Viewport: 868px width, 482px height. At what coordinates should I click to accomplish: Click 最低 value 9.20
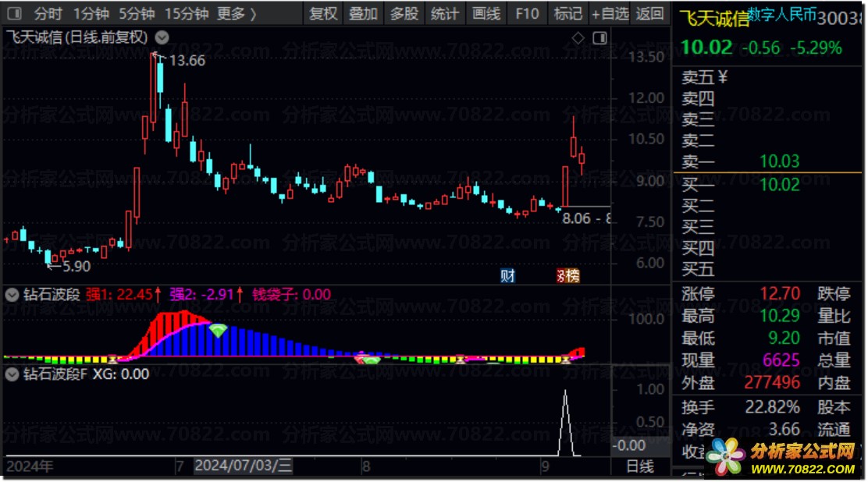(x=784, y=338)
